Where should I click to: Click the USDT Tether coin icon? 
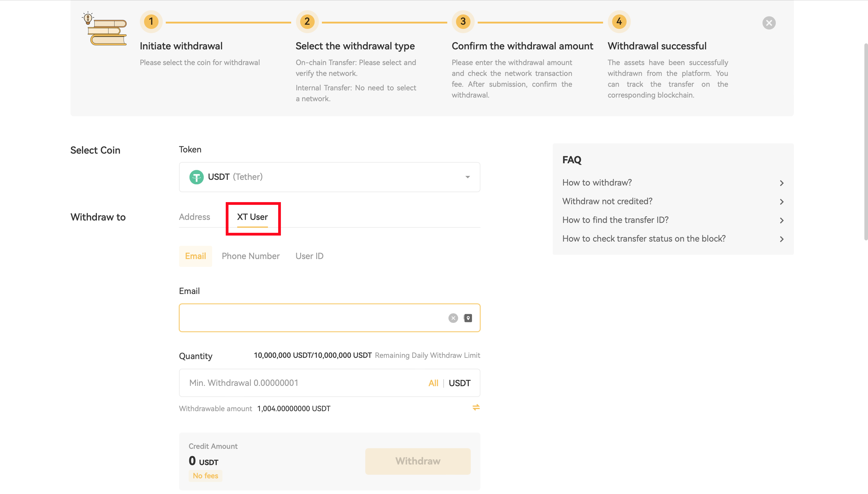coord(196,177)
